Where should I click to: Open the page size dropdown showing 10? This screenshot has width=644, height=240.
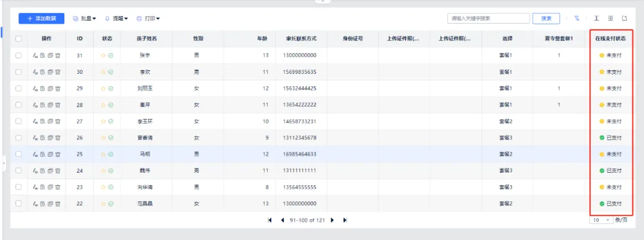[600, 220]
